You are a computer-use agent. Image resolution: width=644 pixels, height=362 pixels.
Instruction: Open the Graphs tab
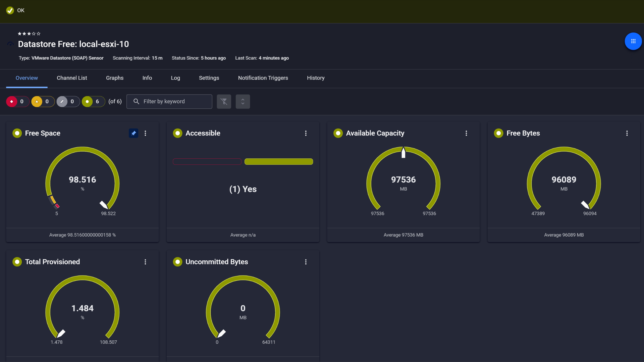[x=115, y=78]
